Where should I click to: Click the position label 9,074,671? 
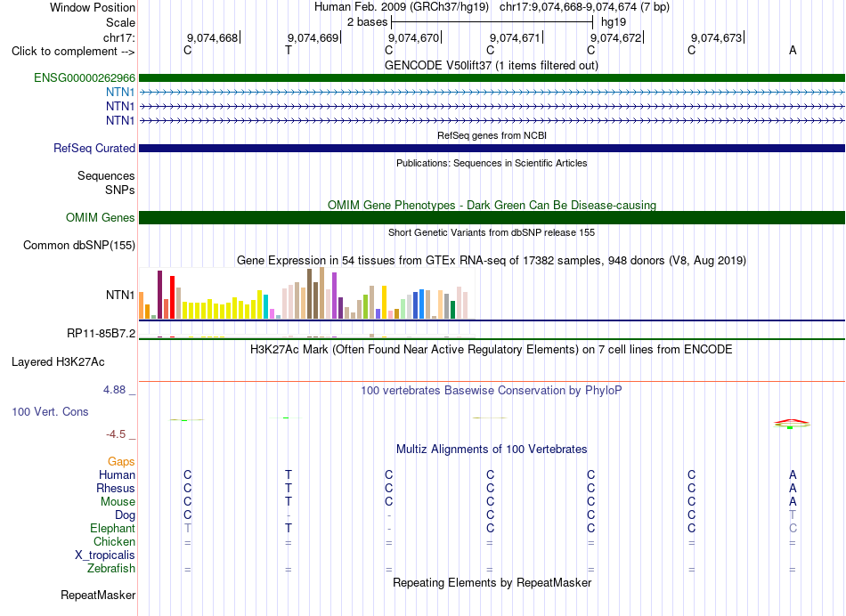coord(515,37)
